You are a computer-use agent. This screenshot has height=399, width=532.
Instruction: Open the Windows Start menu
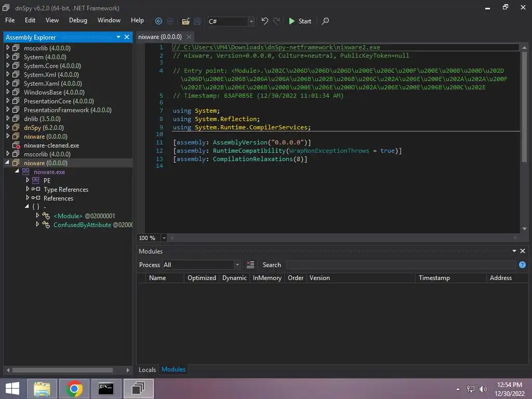tap(12, 389)
